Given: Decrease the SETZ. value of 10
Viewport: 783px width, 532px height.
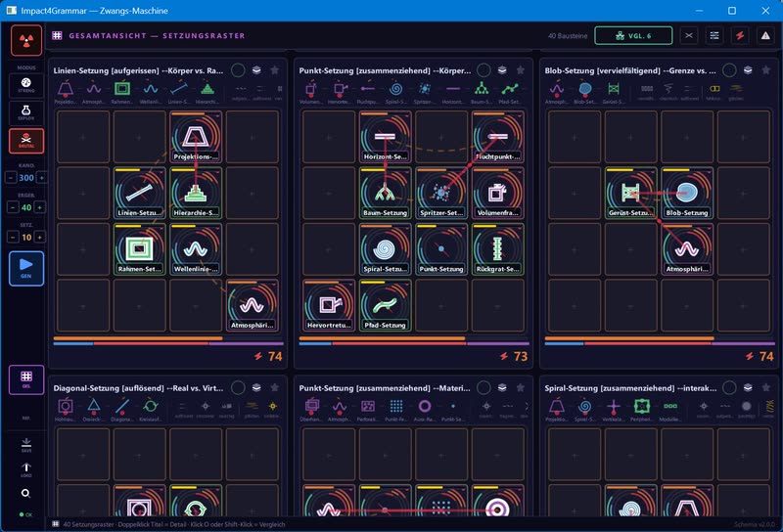Looking at the screenshot, I should pyautogui.click(x=13, y=237).
